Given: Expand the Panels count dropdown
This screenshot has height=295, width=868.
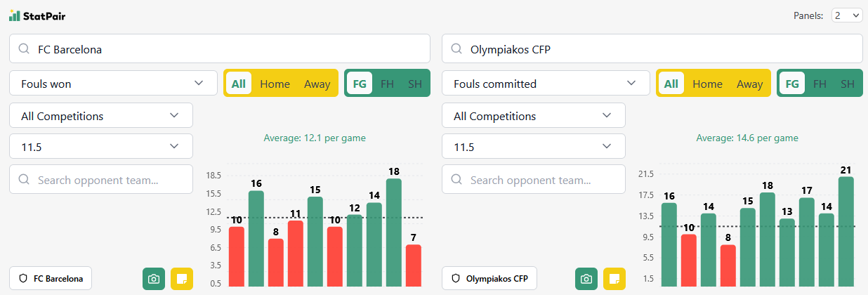Looking at the screenshot, I should click(847, 15).
